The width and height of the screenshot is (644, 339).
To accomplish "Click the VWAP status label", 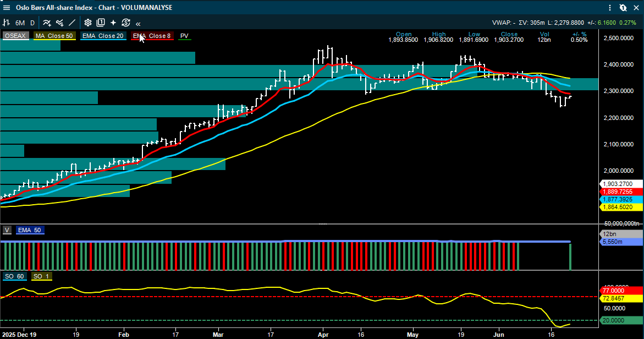I will coord(504,23).
